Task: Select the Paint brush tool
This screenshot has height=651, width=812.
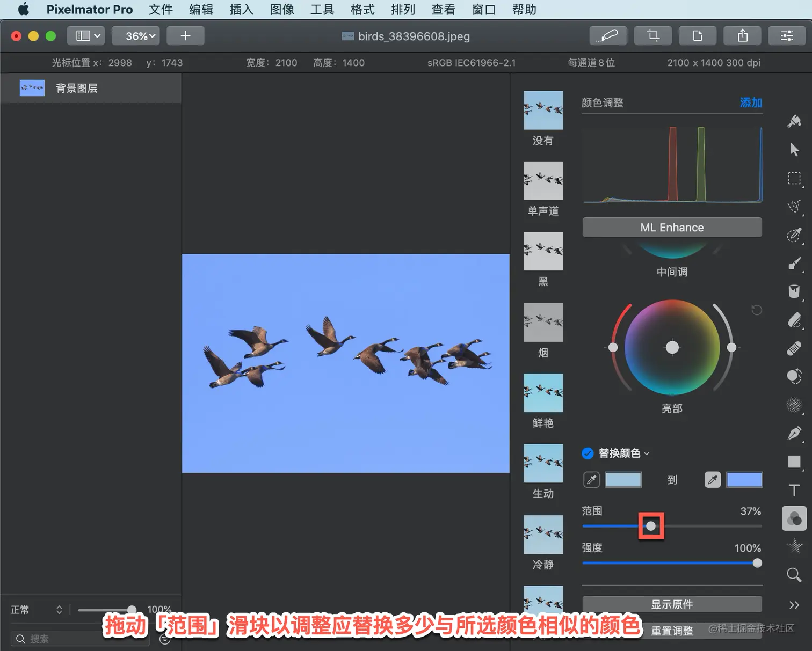Action: click(x=794, y=263)
